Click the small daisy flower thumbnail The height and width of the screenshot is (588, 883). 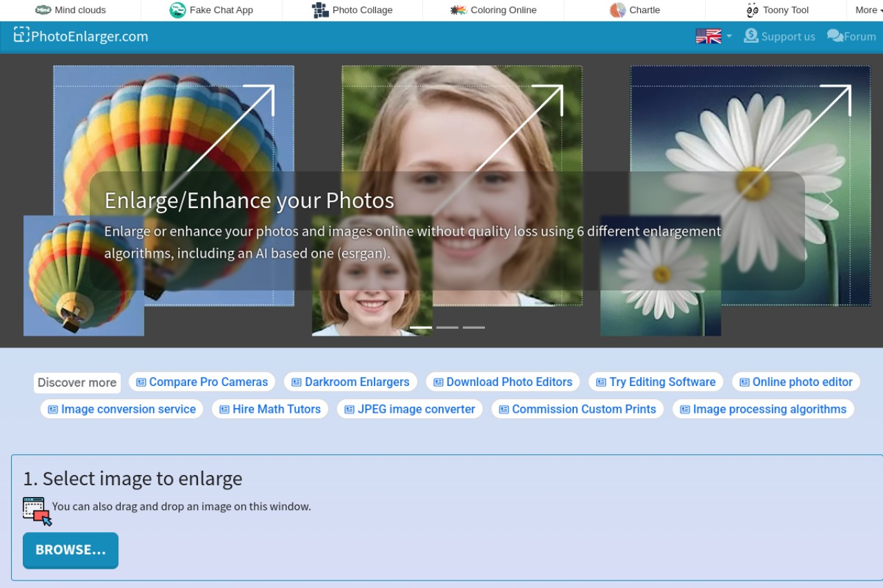click(x=660, y=276)
